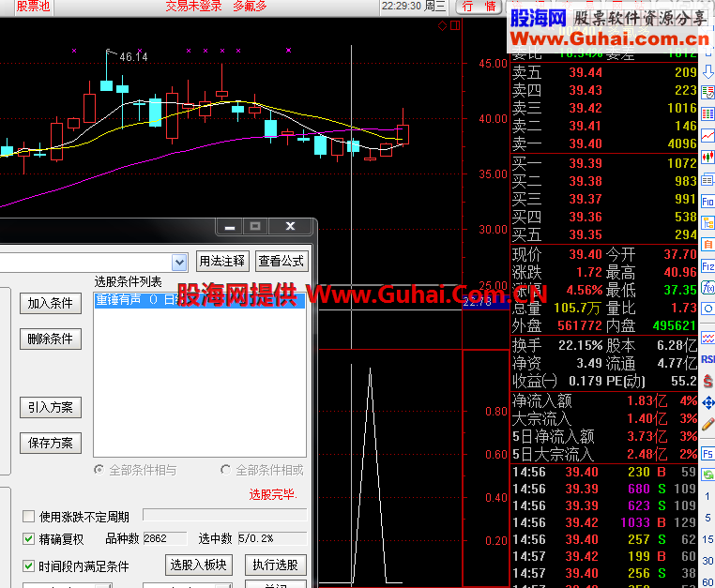Click the F10 company info icon
Screen dimensions: 715x588
tap(707, 202)
